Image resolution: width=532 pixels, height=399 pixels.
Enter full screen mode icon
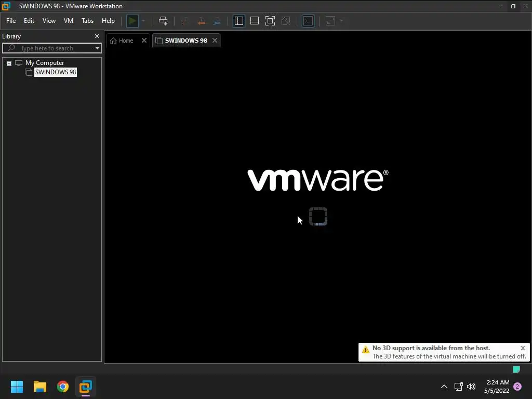270,21
